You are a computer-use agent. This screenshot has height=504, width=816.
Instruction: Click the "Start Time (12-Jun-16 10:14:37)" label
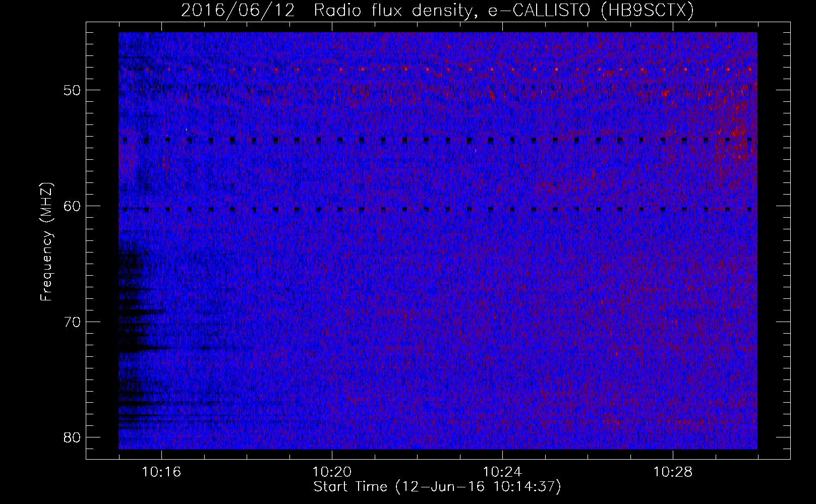[x=437, y=486]
